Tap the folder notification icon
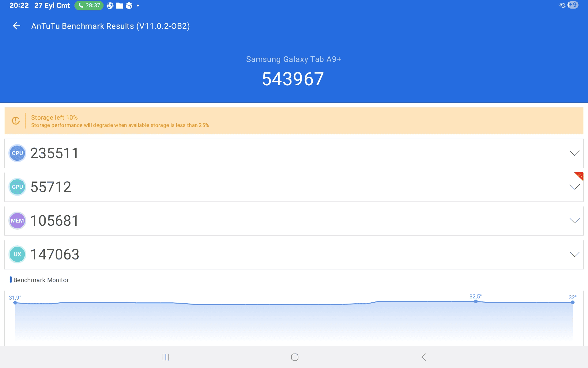This screenshot has width=588, height=368. (x=119, y=6)
